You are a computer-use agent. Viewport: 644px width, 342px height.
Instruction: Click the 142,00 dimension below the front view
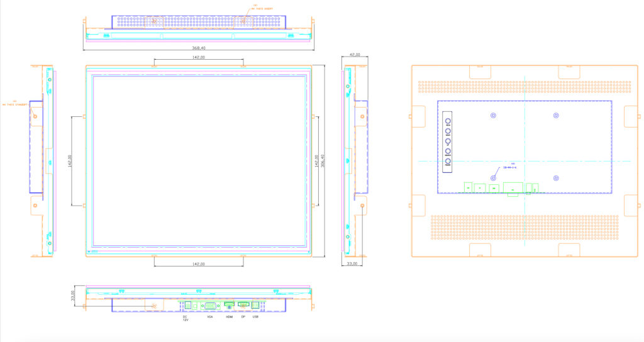198,264
